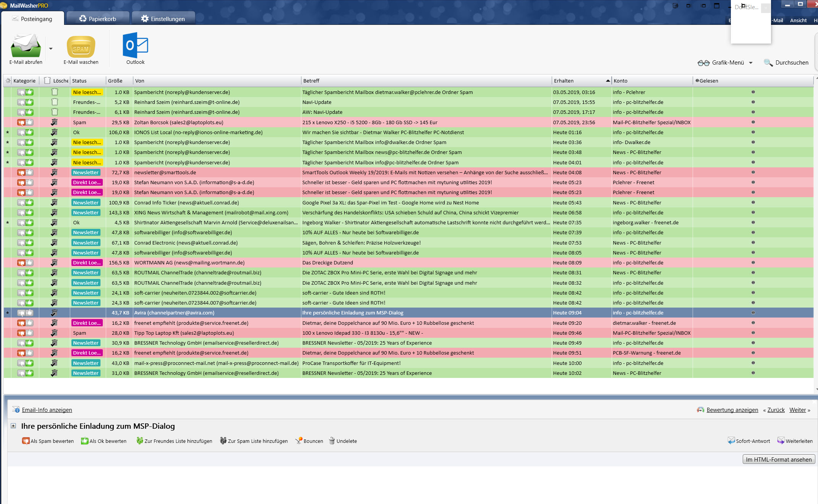Click the Weiterleiten forward icon
Viewport: 818px width, 504px height.
pyautogui.click(x=781, y=441)
